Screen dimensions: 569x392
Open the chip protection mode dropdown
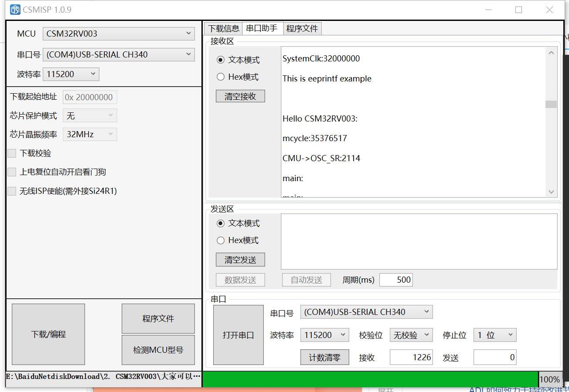[x=90, y=116]
